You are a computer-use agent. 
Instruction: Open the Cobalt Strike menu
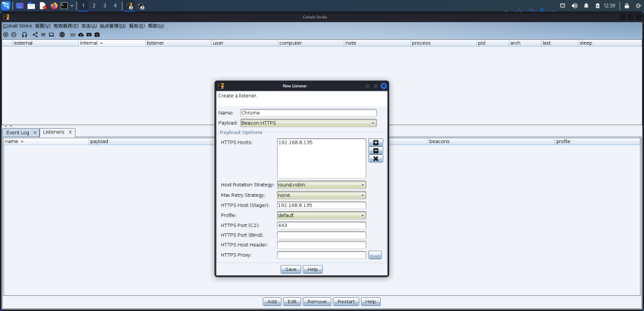coord(17,26)
